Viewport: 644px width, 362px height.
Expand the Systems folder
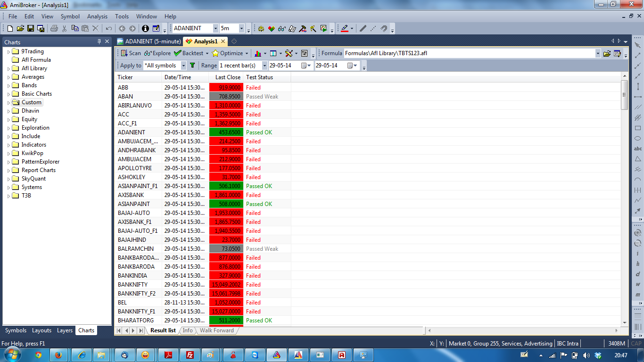click(x=9, y=187)
